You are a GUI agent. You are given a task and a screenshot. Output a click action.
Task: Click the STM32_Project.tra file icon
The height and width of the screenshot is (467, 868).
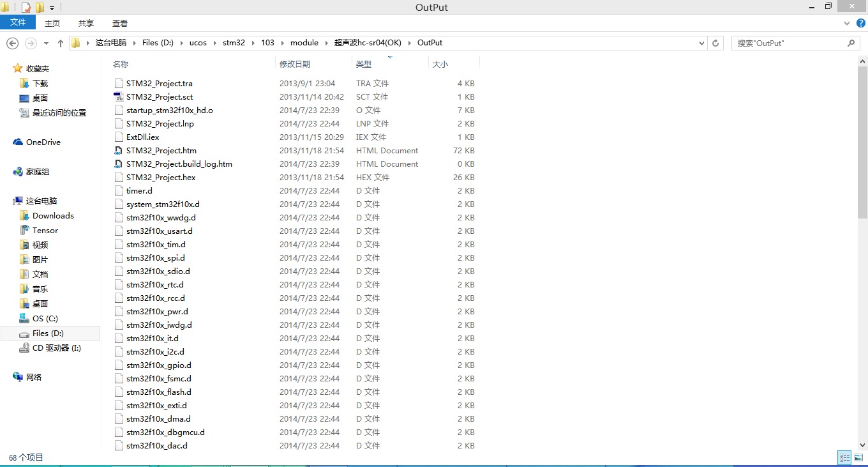click(118, 83)
